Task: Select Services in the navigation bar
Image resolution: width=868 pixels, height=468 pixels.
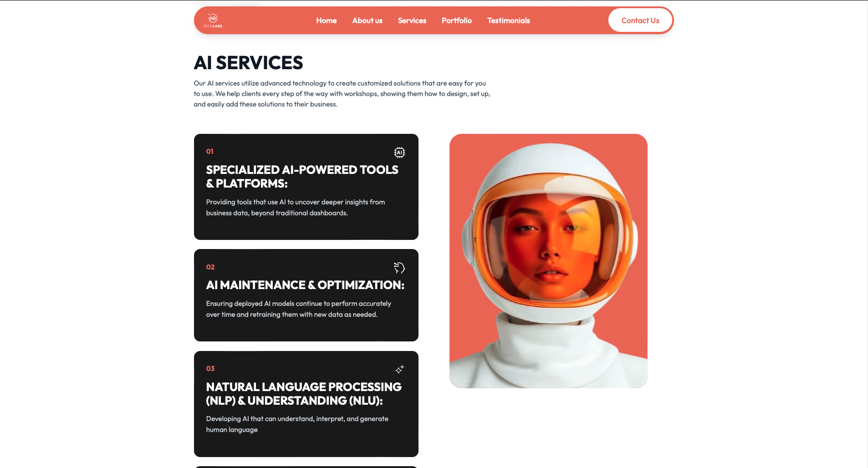Action: click(x=412, y=20)
